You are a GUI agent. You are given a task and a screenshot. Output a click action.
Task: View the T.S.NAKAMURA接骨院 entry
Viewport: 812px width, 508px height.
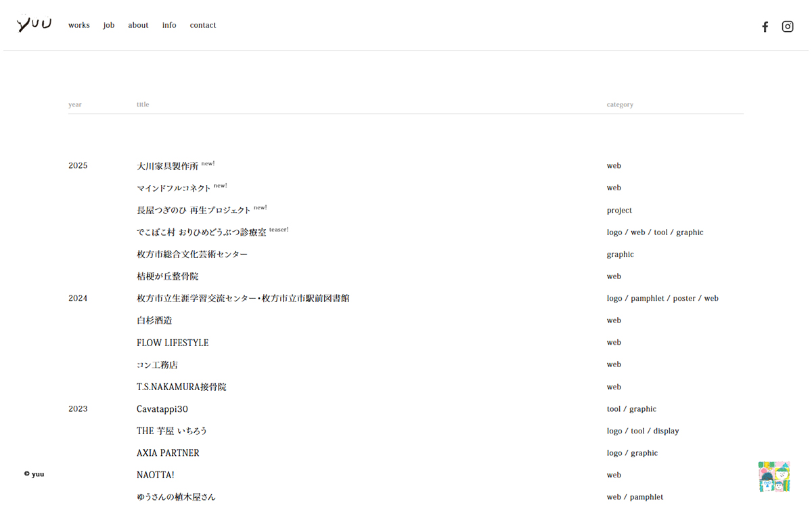coord(181,387)
